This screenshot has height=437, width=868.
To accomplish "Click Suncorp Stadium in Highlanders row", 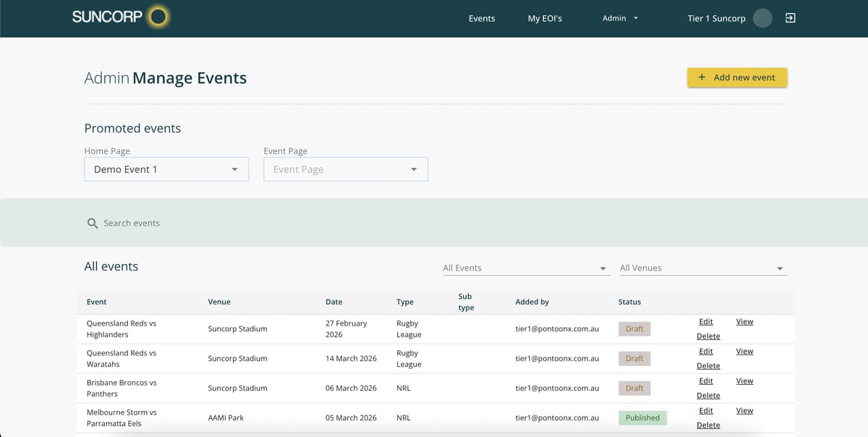I will point(237,329).
